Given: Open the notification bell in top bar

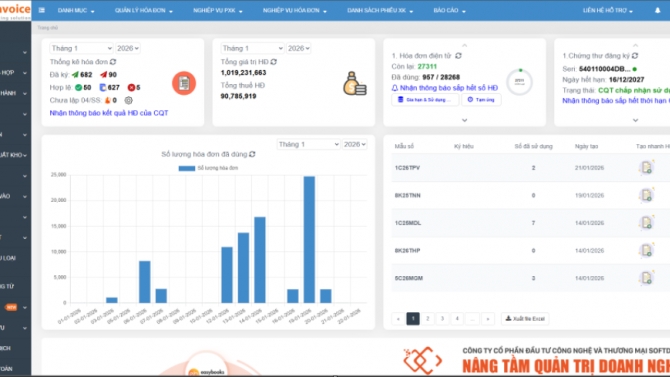Looking at the screenshot, I should 658,10.
